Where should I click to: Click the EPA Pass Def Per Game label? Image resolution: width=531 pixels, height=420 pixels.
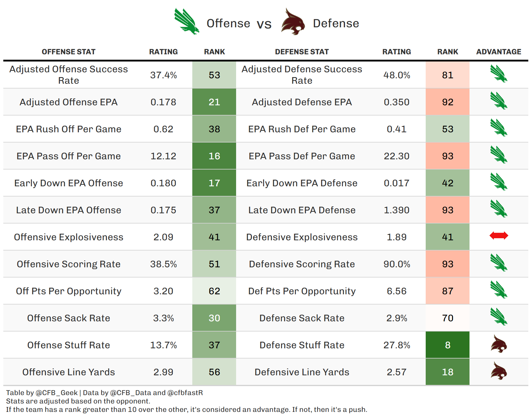302,156
